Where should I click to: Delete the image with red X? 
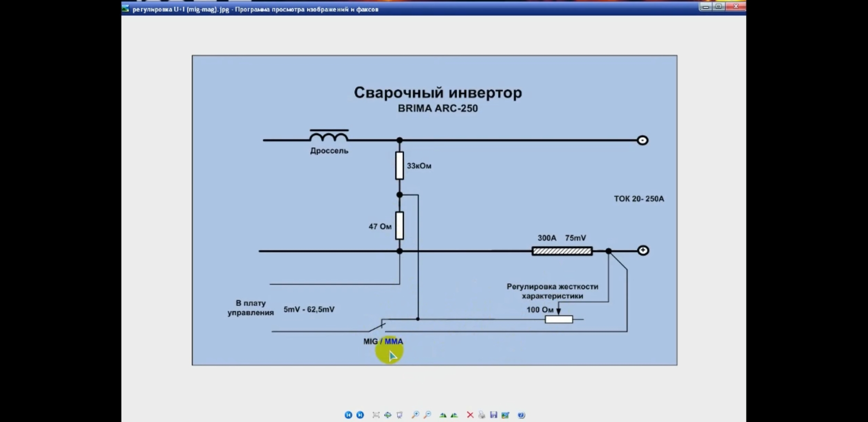click(470, 415)
